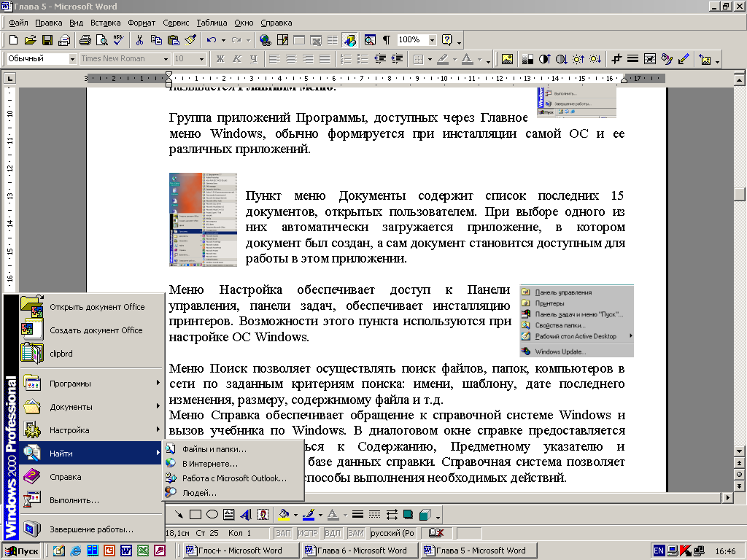
Task: Click the EN language indicator in tray
Action: pos(659,551)
